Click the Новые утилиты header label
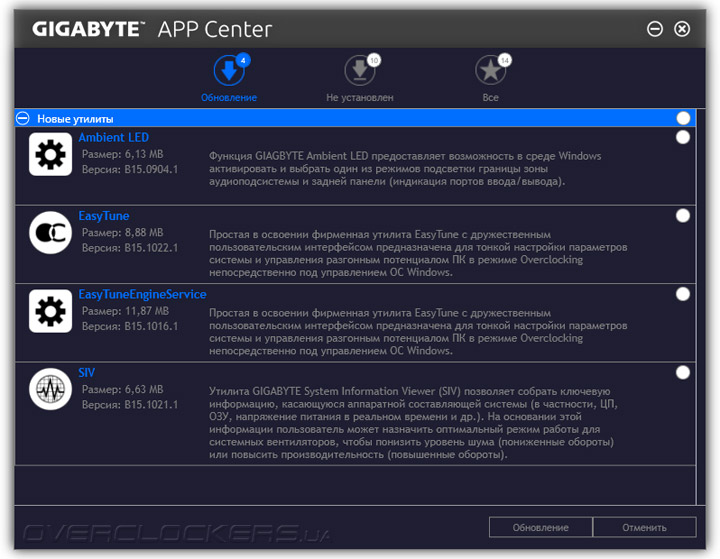720x559 pixels. coord(75,119)
